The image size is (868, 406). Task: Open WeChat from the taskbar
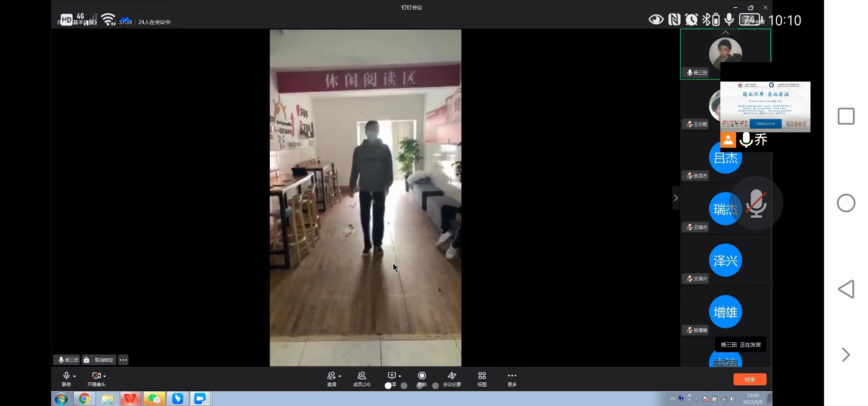coord(154,398)
